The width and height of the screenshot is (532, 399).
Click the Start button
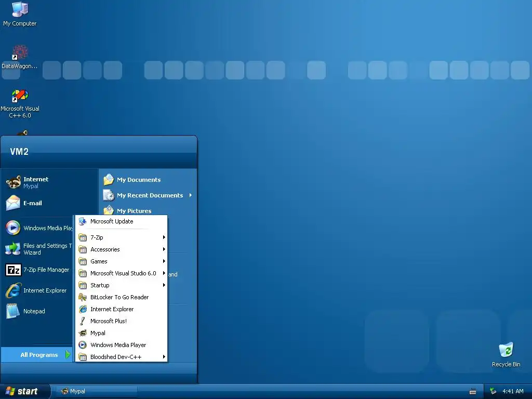24,391
